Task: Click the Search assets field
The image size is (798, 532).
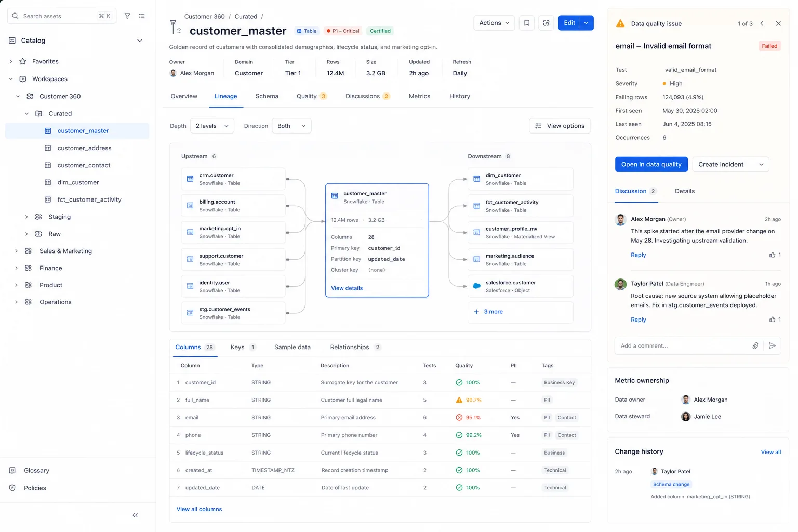Action: (x=61, y=16)
